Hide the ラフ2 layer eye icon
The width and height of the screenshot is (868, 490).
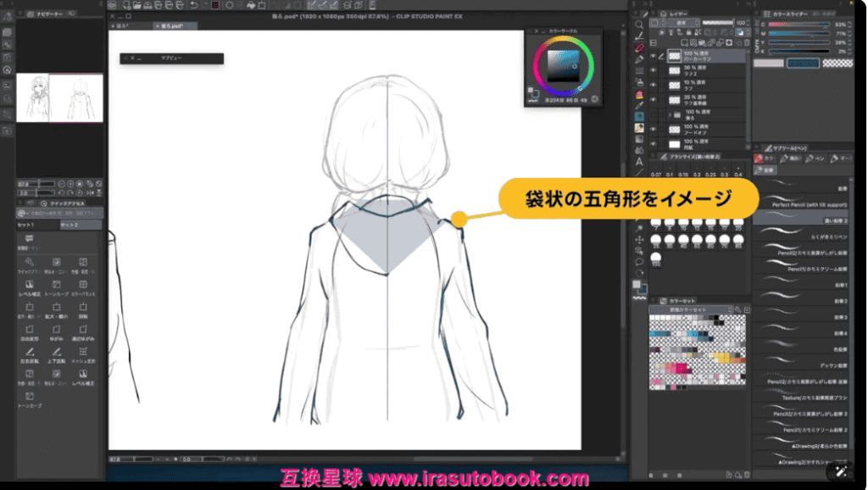(653, 71)
